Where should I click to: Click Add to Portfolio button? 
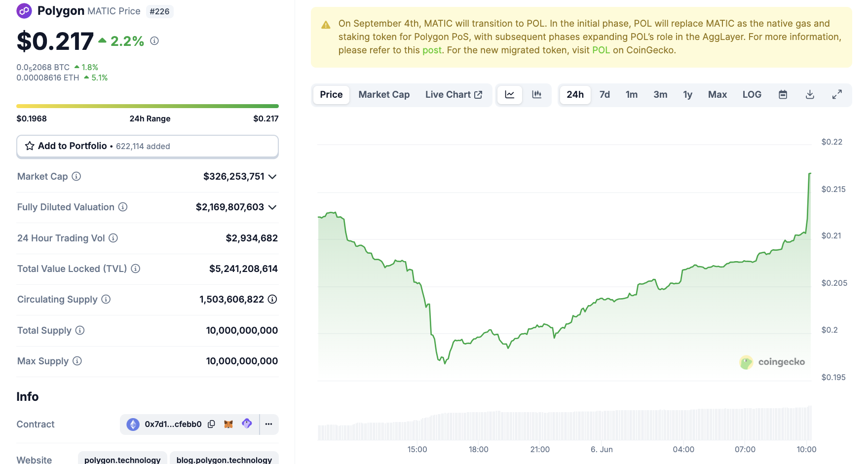pos(147,146)
